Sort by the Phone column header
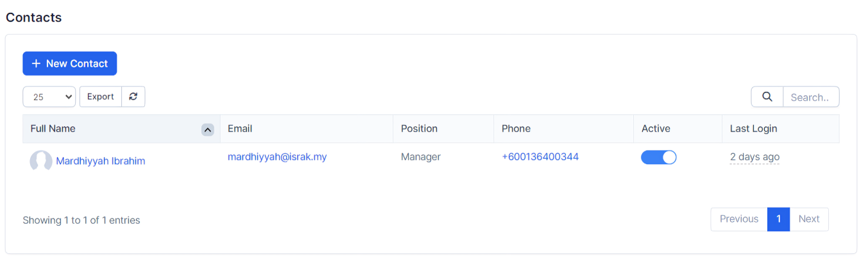 [x=516, y=129]
